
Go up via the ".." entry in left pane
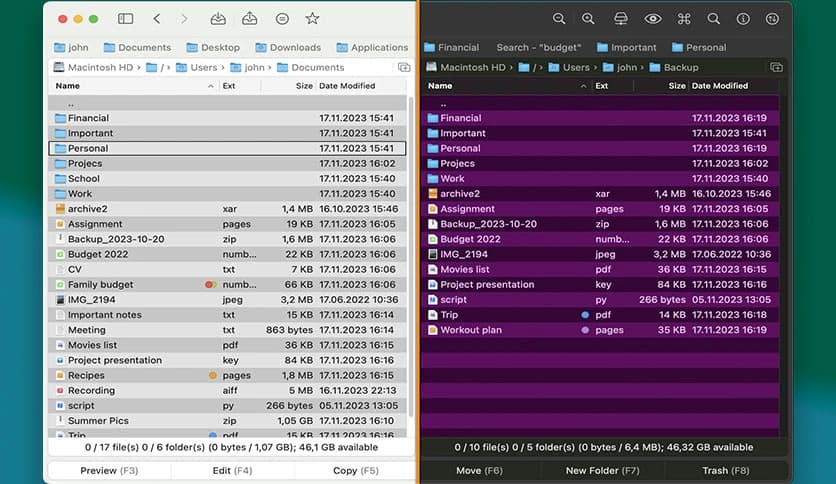(71, 103)
